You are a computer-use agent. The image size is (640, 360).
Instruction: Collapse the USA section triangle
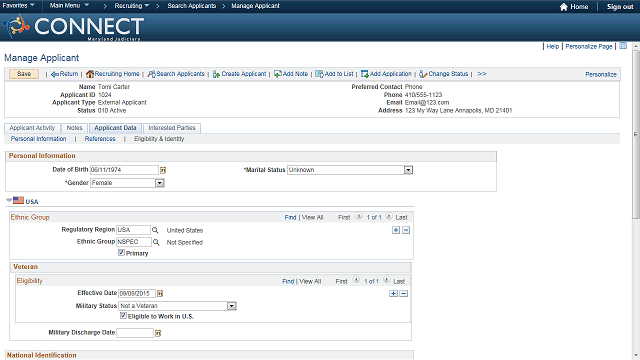coord(9,200)
